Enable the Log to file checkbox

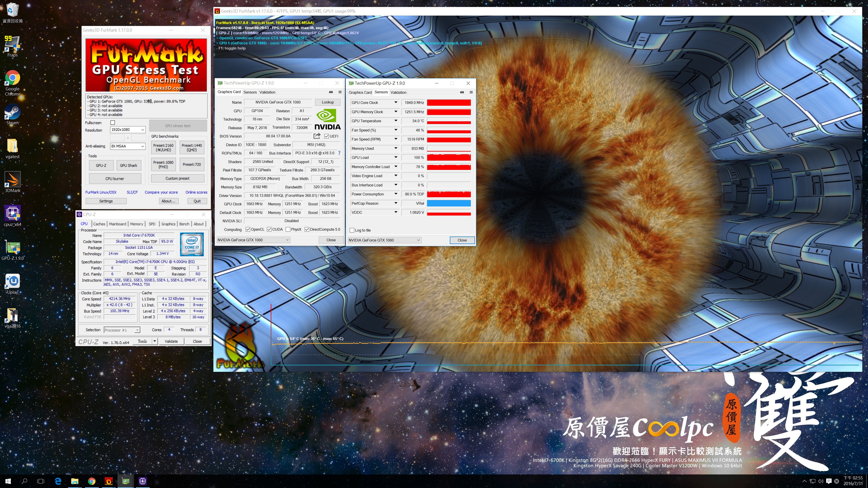[x=352, y=230]
